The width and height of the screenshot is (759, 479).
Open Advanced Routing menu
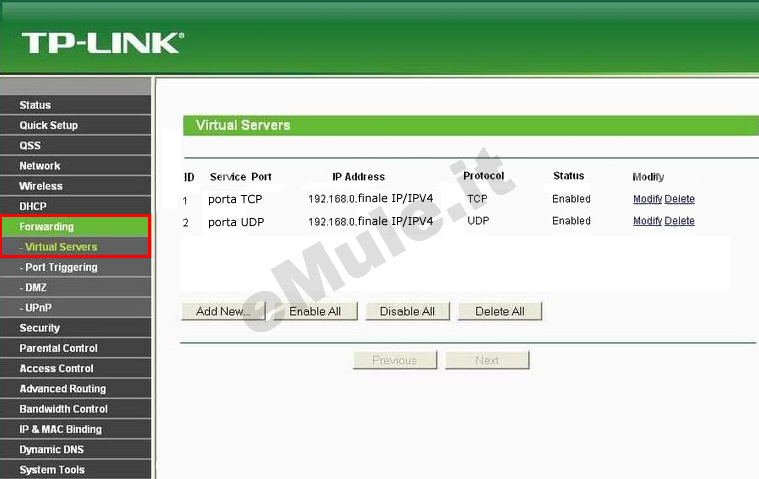76,389
